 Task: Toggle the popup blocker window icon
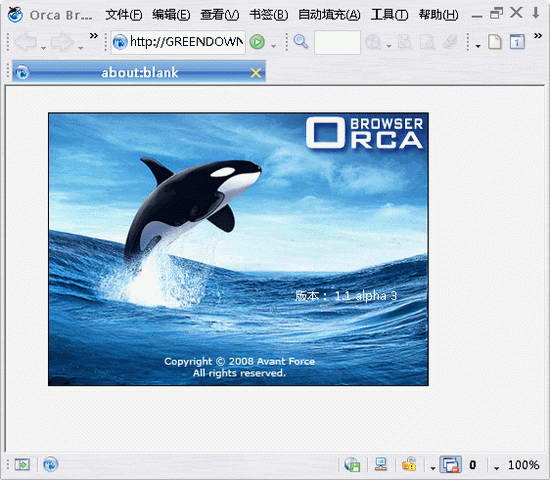(450, 465)
